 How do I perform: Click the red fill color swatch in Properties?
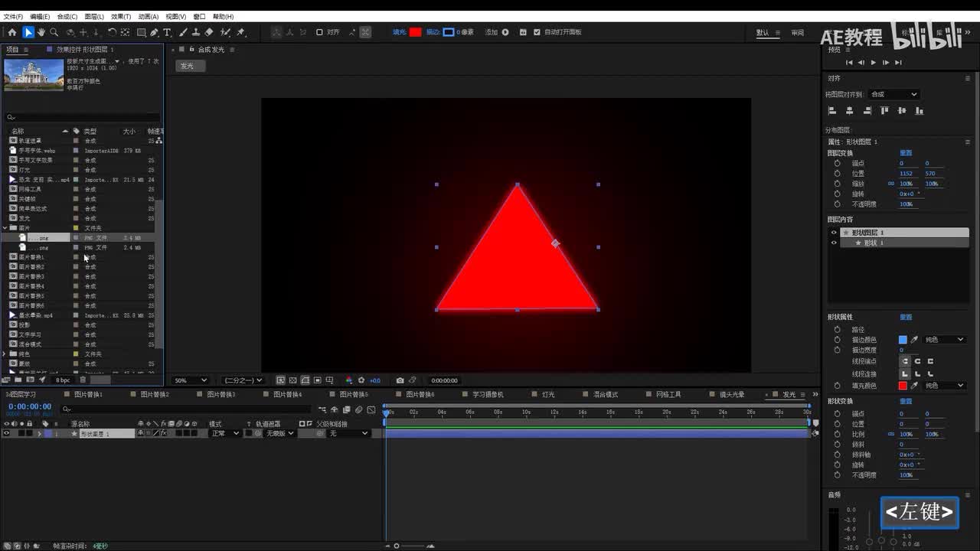coord(903,386)
